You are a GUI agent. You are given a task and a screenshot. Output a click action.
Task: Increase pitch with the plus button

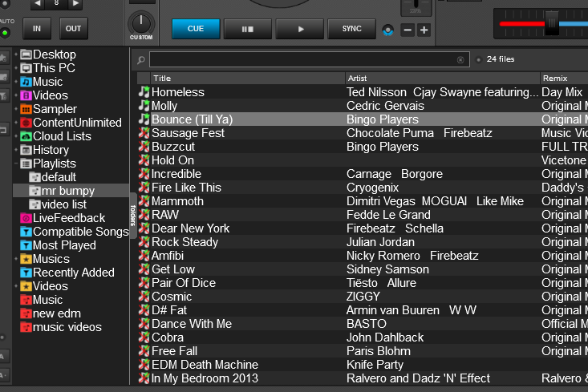(x=424, y=30)
